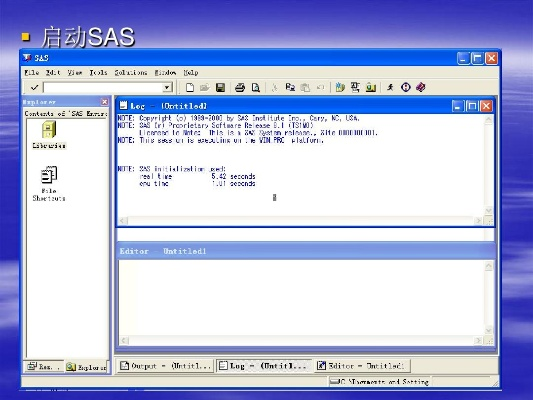Switch to the Explorer tab in side panel
533x400 pixels.
click(x=86, y=367)
